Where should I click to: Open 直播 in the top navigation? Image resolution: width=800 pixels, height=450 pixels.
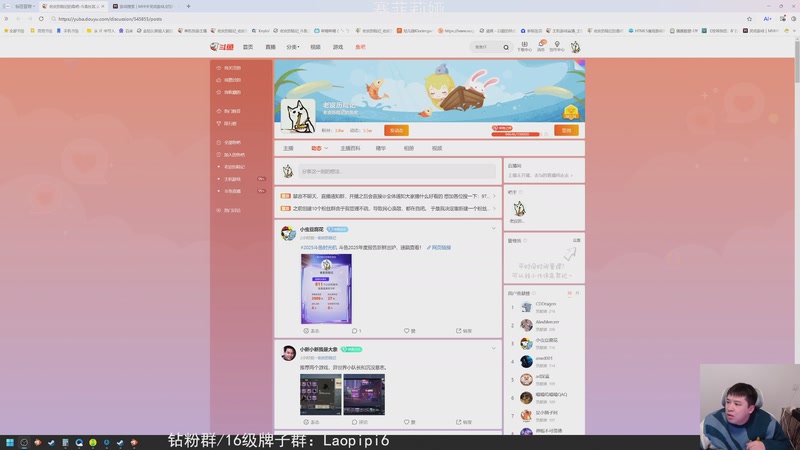[270, 47]
